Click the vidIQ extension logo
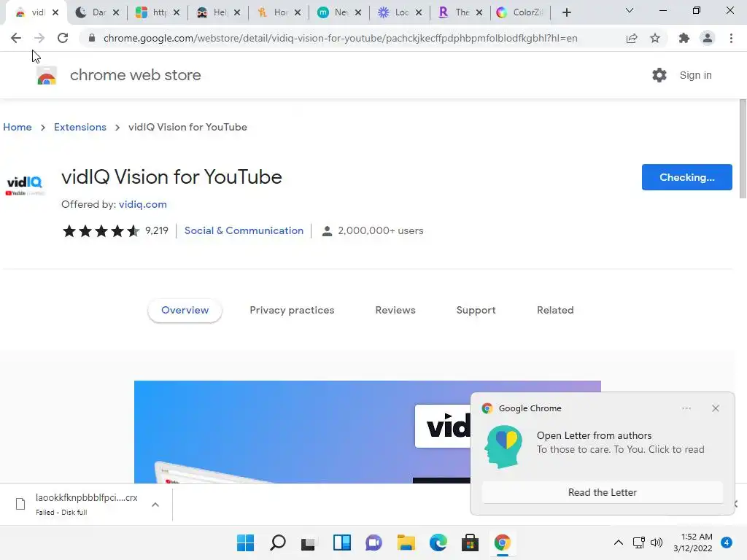This screenshot has height=560, width=747. (x=24, y=185)
